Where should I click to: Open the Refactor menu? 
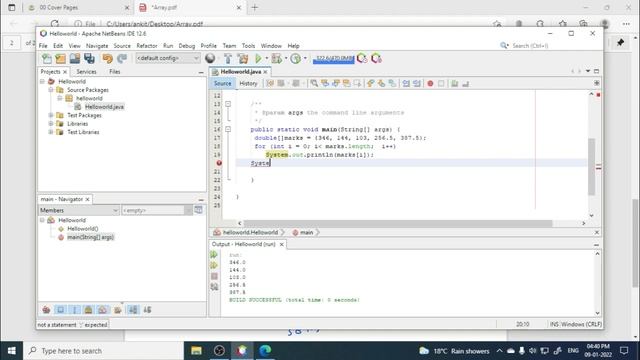(x=147, y=46)
